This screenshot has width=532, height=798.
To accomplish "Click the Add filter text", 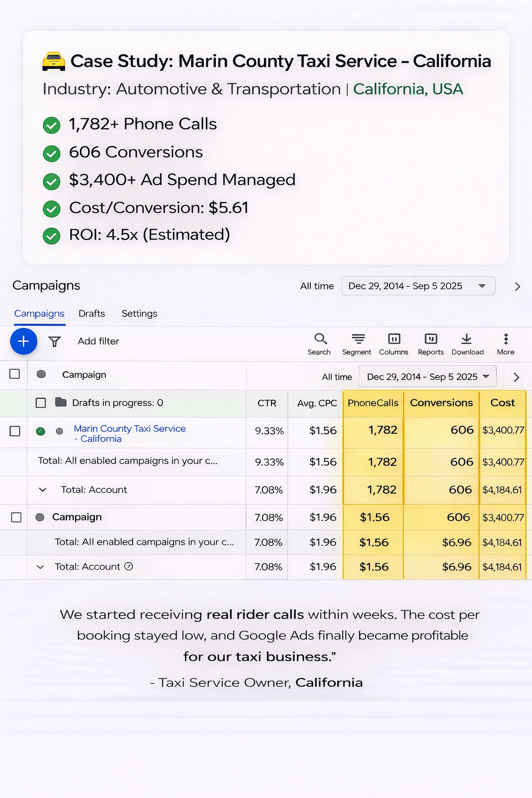I will [98, 341].
